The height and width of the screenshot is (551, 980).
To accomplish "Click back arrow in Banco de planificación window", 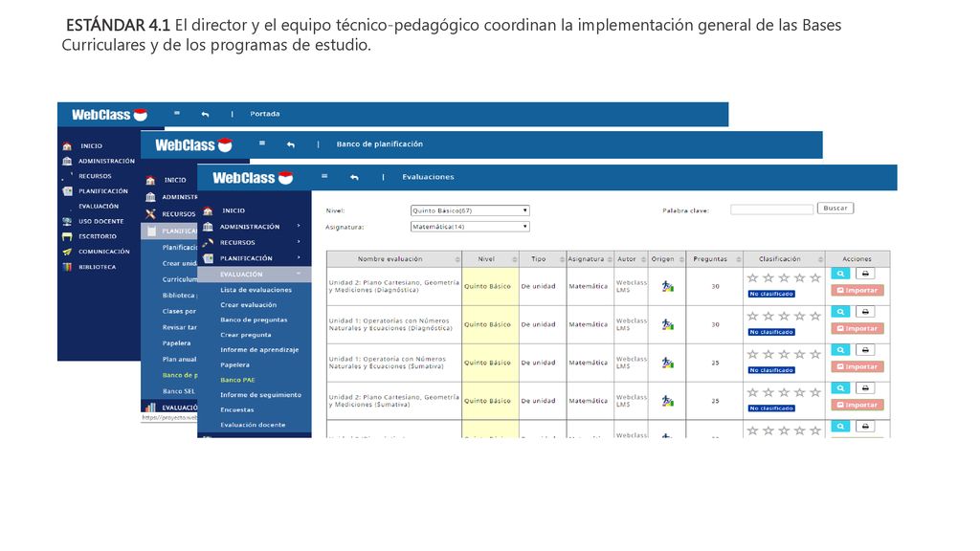I will click(x=291, y=144).
